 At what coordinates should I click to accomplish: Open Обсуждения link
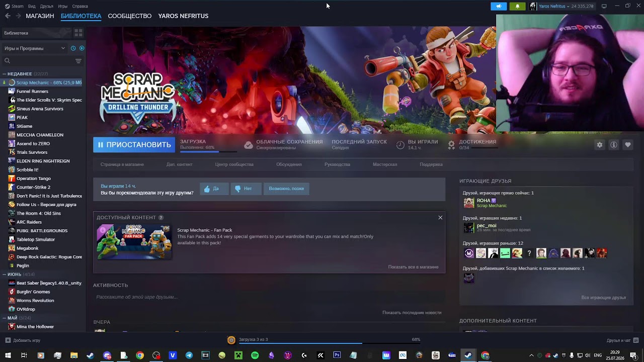[x=289, y=164]
